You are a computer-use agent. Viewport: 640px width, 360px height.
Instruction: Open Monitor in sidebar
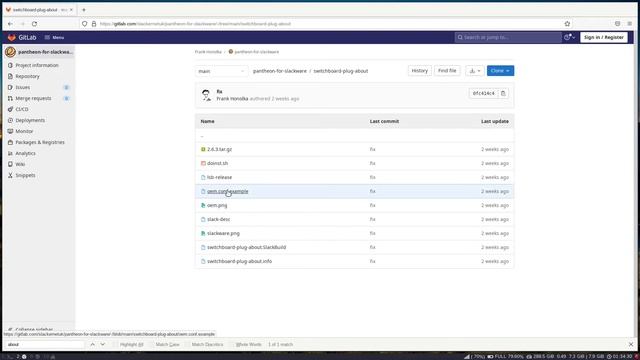[x=24, y=131]
